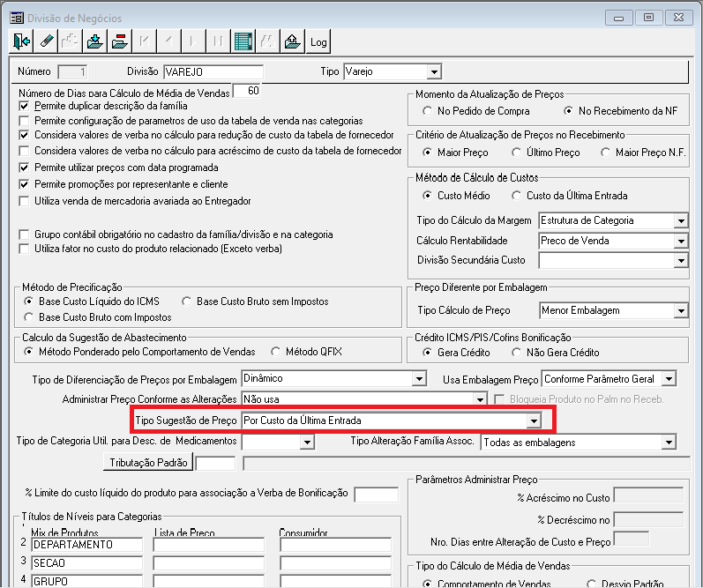Screen dimensions: 703x588
Task: Select Método QFIX radio option
Action: click(276, 352)
